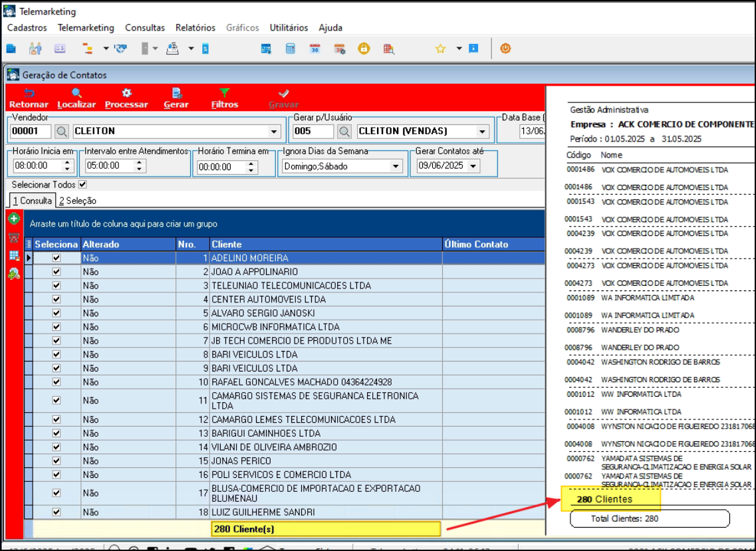
Task: Click the Filtros button
Action: click(225, 98)
